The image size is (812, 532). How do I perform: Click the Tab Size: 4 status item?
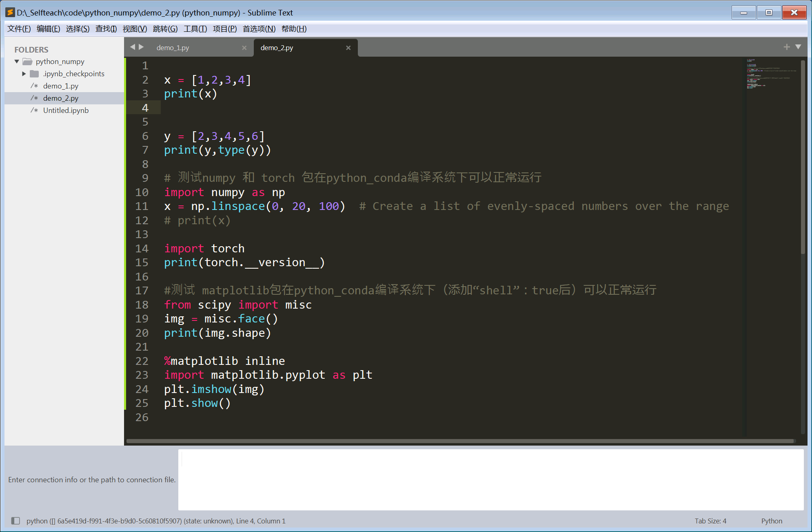click(x=710, y=521)
